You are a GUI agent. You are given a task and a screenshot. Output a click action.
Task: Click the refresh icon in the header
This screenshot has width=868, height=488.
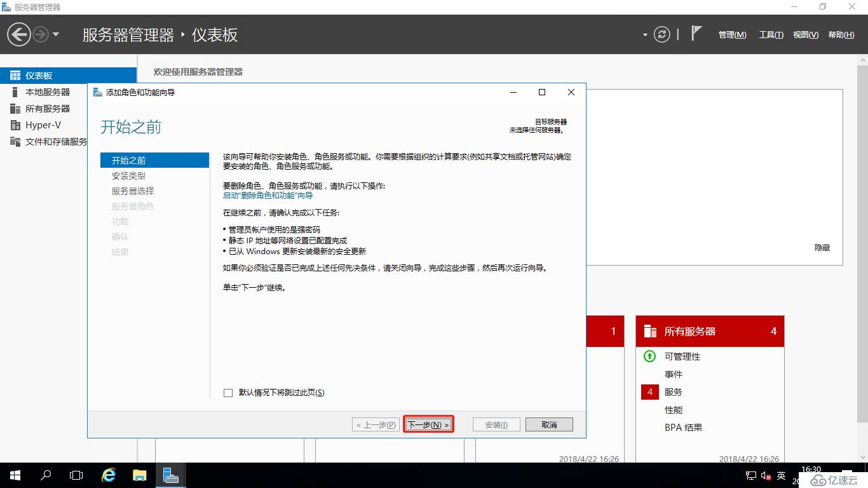click(662, 34)
